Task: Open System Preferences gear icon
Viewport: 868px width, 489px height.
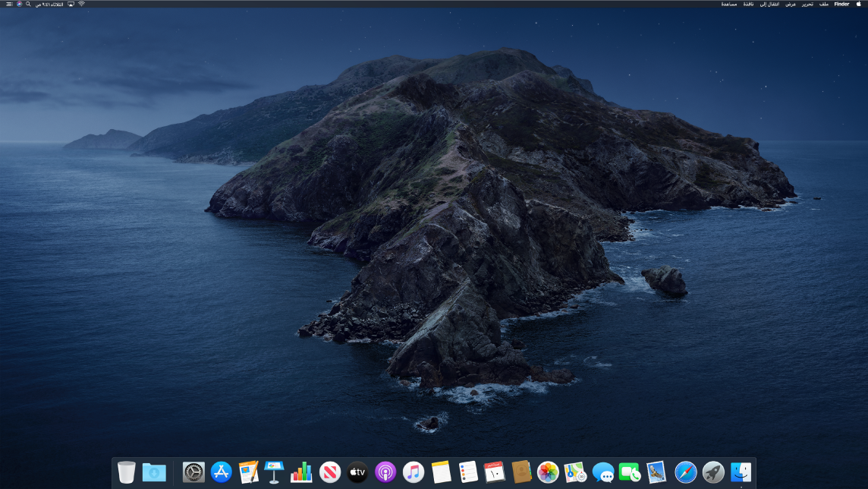Action: [x=193, y=472]
